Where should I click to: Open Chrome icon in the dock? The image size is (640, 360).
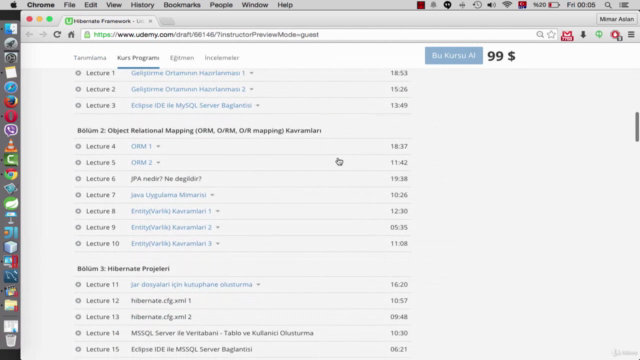(11, 174)
